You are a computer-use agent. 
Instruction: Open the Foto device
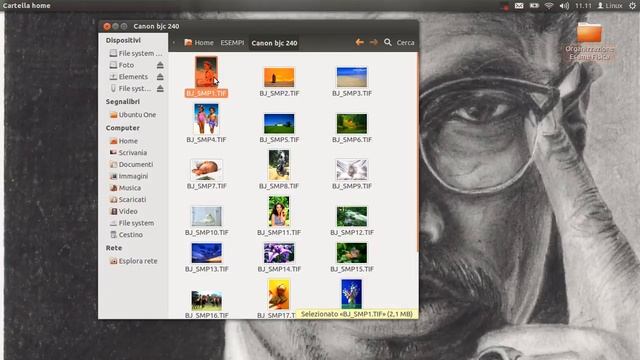tap(122, 65)
